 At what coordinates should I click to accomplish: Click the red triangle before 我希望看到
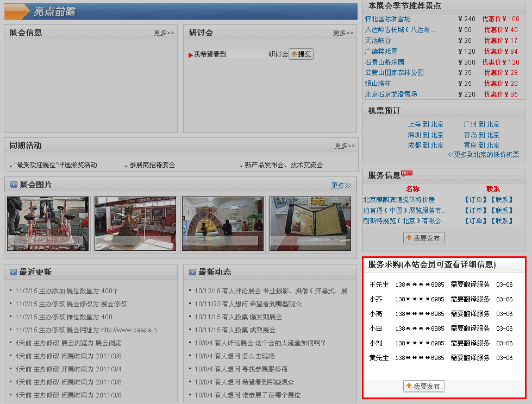click(191, 55)
